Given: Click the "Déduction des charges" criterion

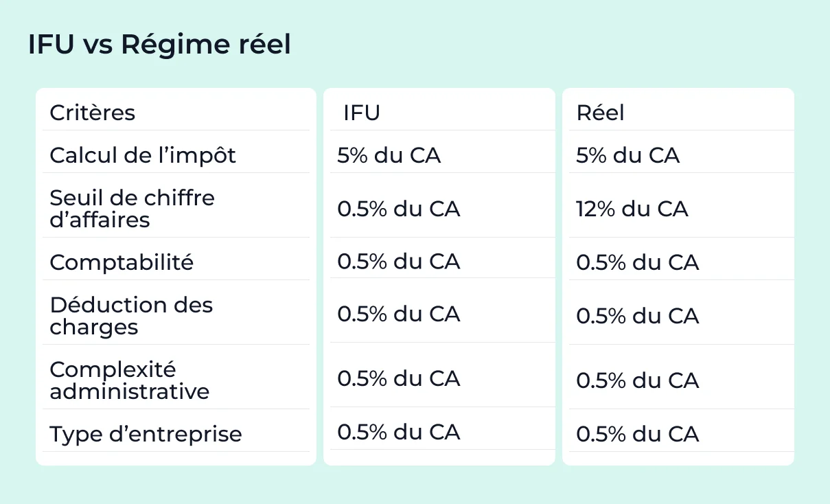Looking at the screenshot, I should click(131, 316).
